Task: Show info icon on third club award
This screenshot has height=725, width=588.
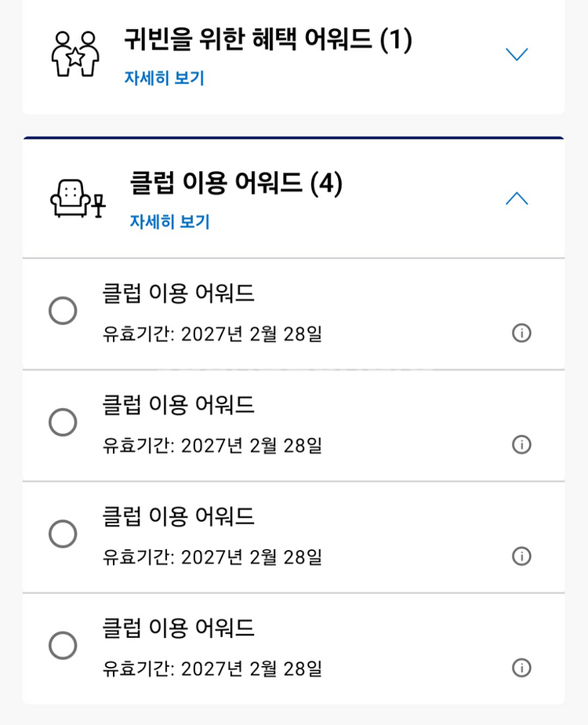Action: (x=521, y=556)
